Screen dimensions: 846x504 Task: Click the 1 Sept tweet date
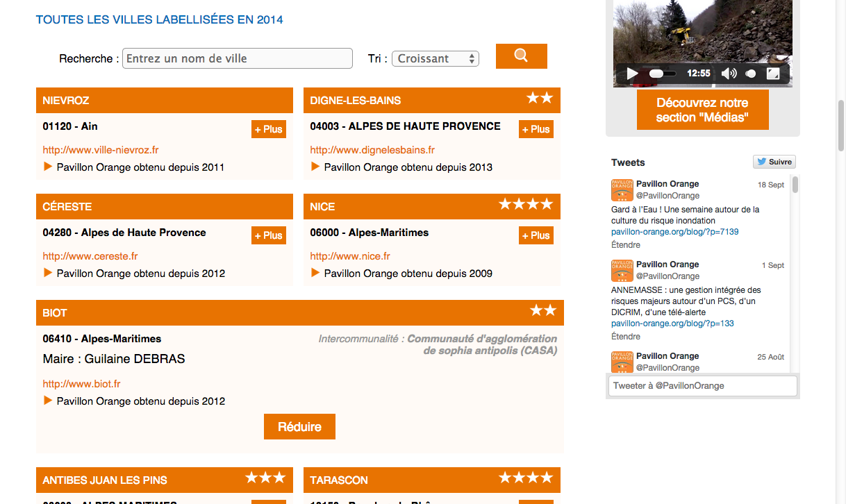[x=773, y=265]
